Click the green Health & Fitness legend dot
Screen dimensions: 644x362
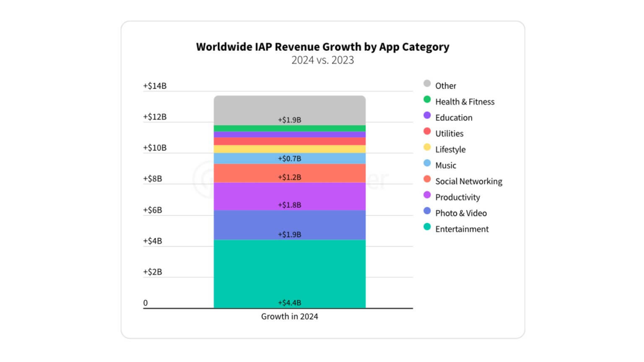click(427, 99)
